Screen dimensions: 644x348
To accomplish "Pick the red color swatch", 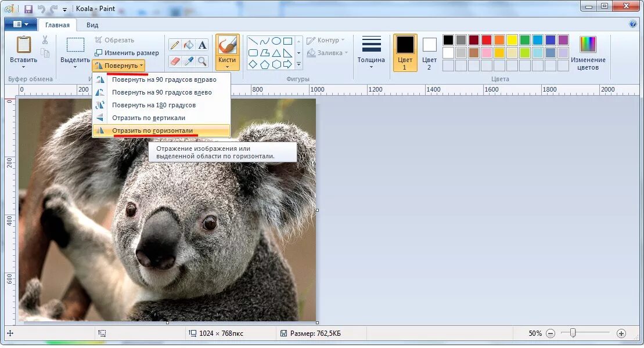I will click(x=487, y=40).
